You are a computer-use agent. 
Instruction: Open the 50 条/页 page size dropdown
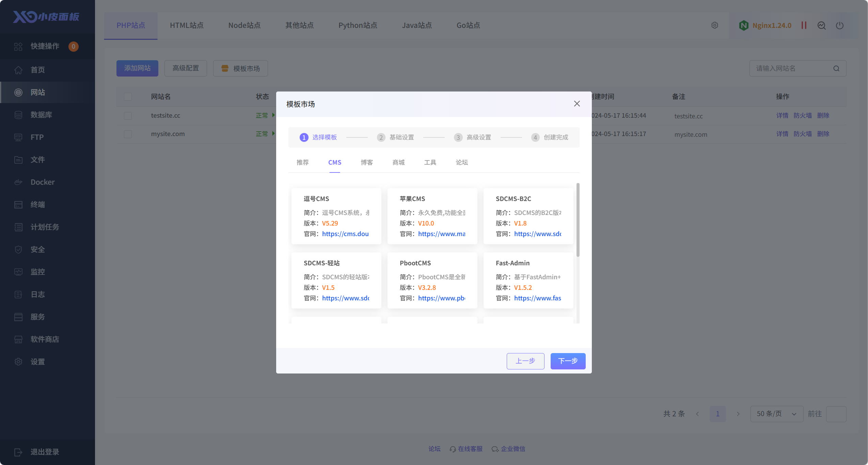coord(776,414)
